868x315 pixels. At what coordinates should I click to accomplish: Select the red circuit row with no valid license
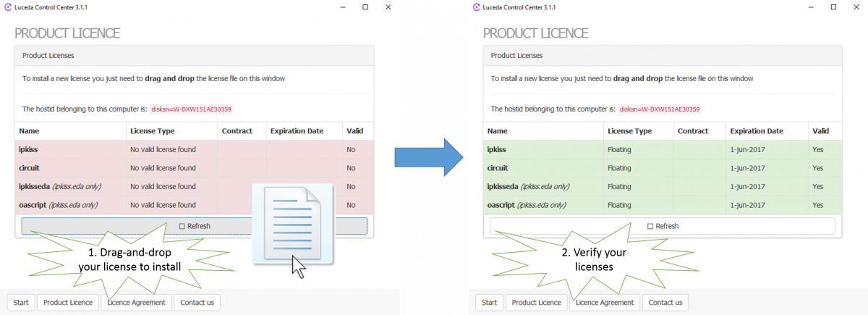click(194, 168)
